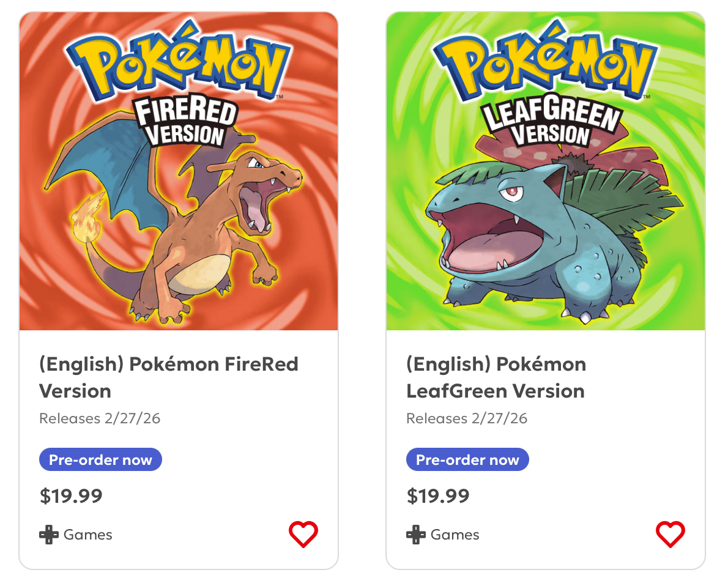The image size is (728, 586).
Task: Click Pre-order now badge for LeafGreen
Action: click(x=467, y=460)
